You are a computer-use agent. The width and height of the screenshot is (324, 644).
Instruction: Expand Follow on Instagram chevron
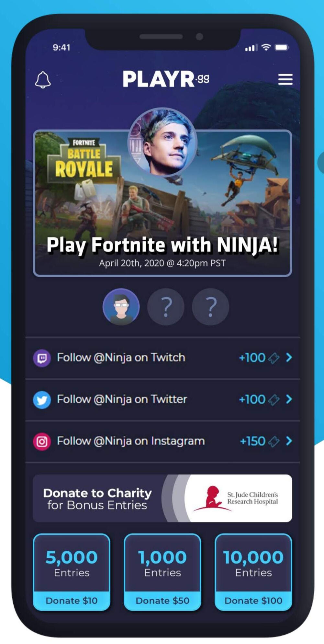pos(289,441)
